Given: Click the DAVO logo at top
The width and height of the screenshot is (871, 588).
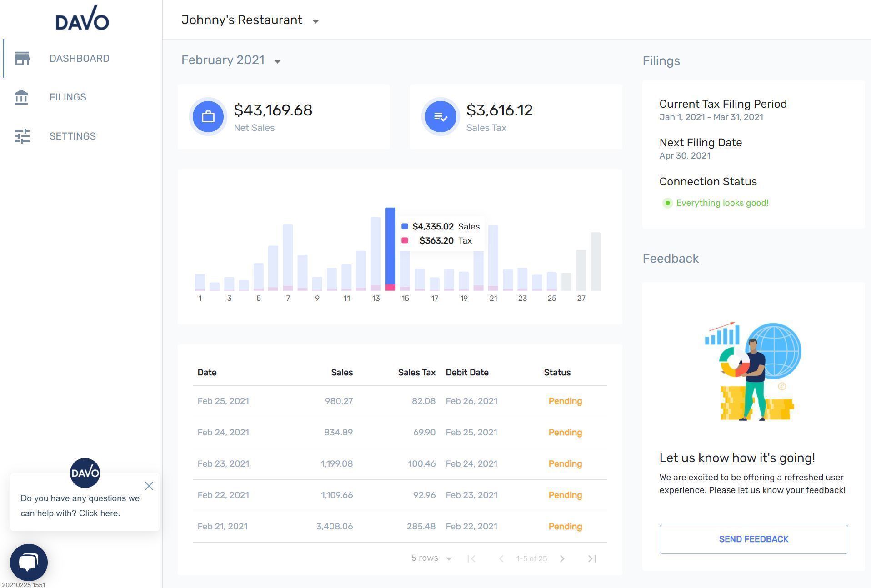Looking at the screenshot, I should click(82, 18).
